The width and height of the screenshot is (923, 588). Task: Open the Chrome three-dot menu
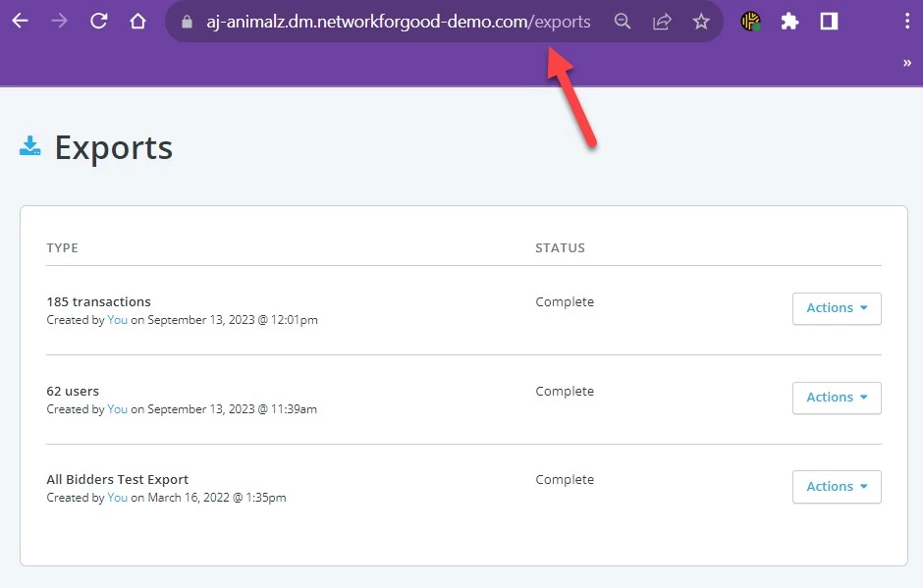pyautogui.click(x=906, y=21)
